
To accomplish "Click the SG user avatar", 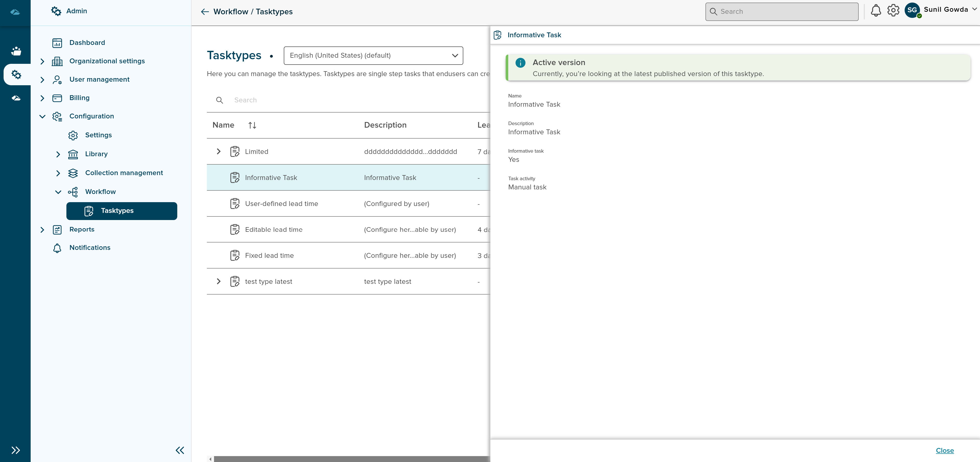I will [x=912, y=10].
